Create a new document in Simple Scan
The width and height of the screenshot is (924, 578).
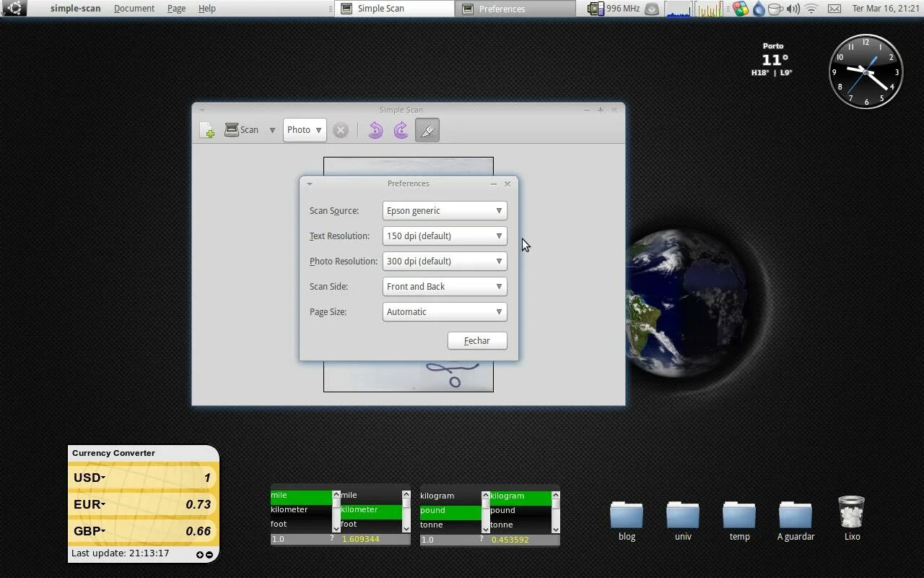click(x=206, y=130)
